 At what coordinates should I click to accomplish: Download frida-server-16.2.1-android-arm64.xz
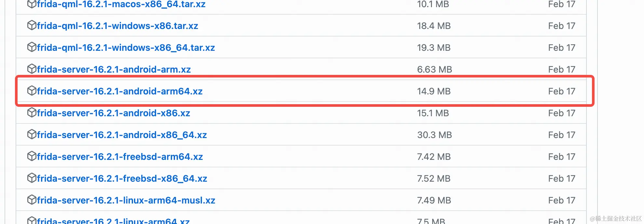click(x=120, y=91)
